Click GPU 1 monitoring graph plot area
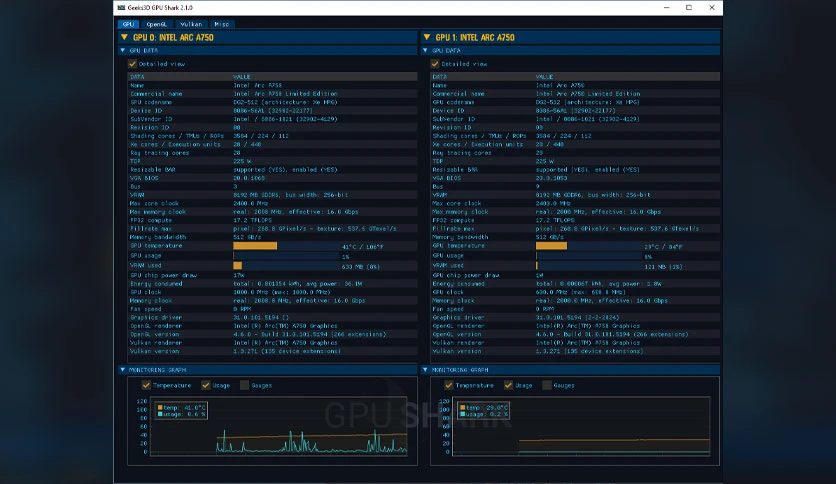 pyautogui.click(x=581, y=426)
